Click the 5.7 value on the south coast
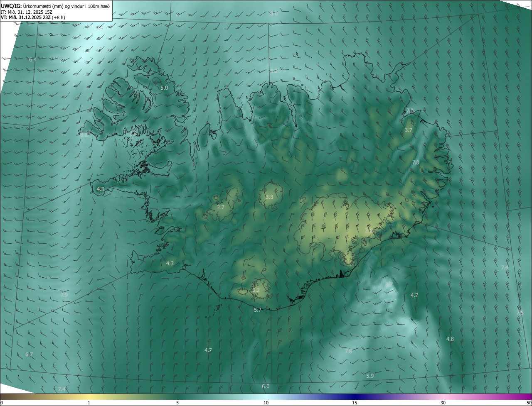The height and width of the screenshot is (406, 532). [x=258, y=310]
